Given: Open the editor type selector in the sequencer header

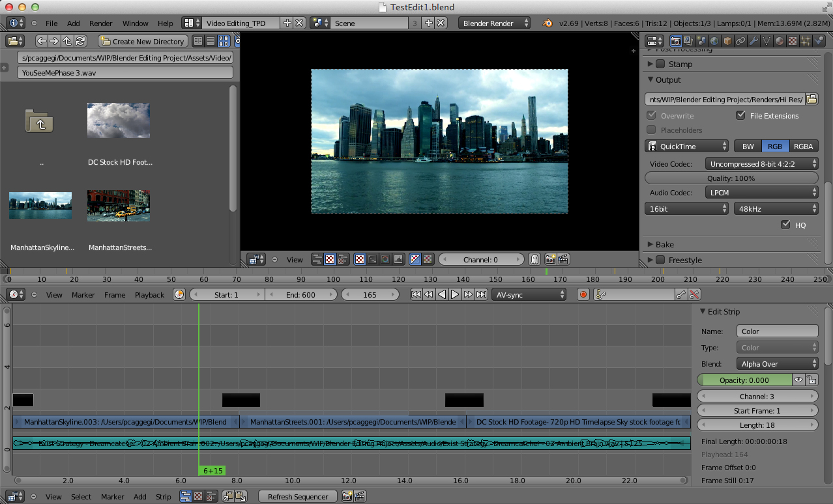Looking at the screenshot, I should tap(13, 496).
